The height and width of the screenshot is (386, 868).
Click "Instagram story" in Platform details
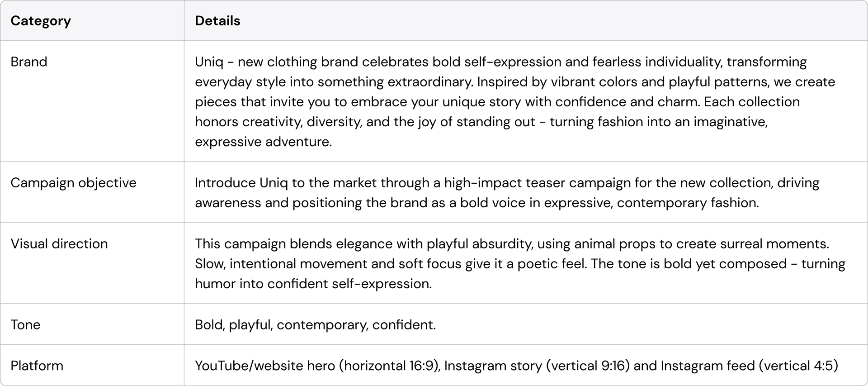(x=493, y=366)
